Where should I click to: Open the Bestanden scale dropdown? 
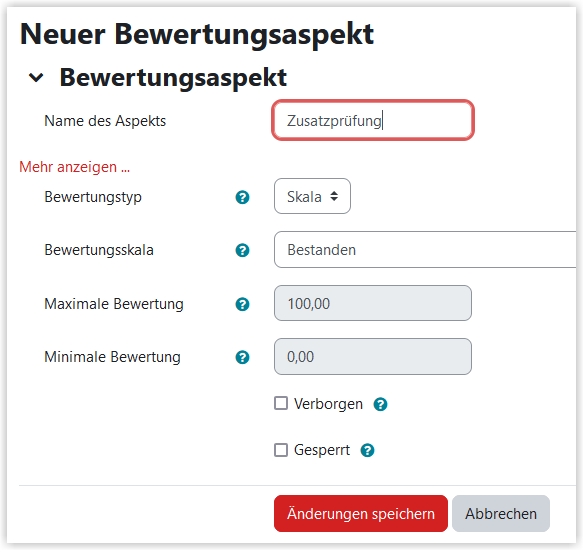(425, 250)
